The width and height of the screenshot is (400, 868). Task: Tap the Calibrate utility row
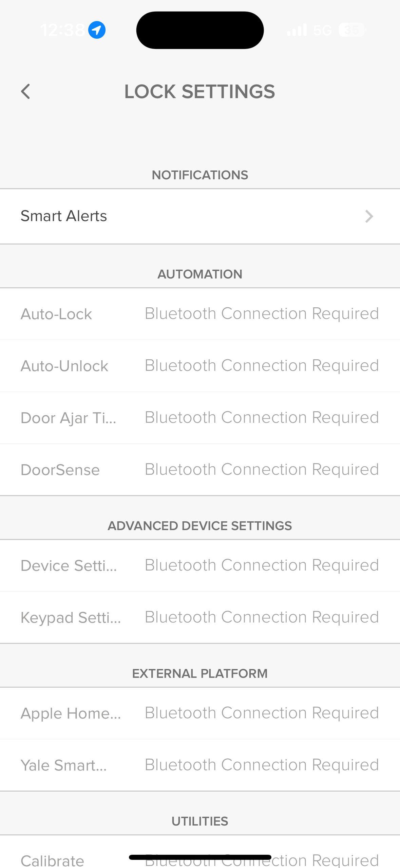pos(52,861)
